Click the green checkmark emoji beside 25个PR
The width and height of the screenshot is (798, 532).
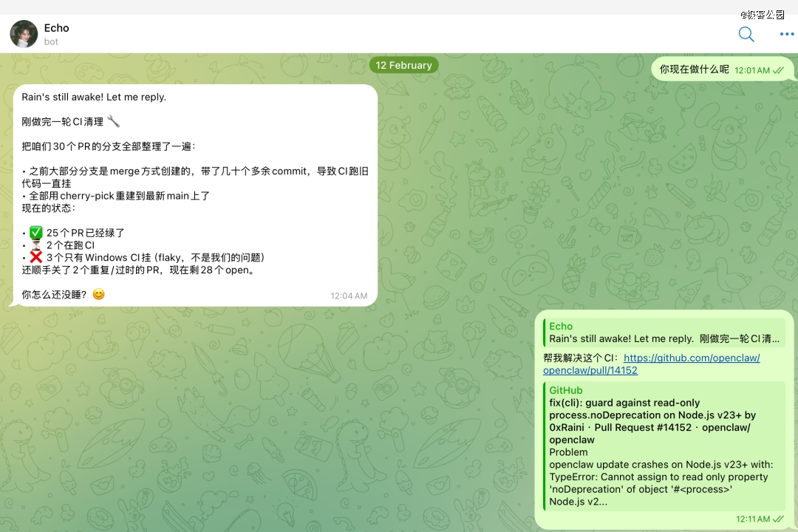pos(35,233)
